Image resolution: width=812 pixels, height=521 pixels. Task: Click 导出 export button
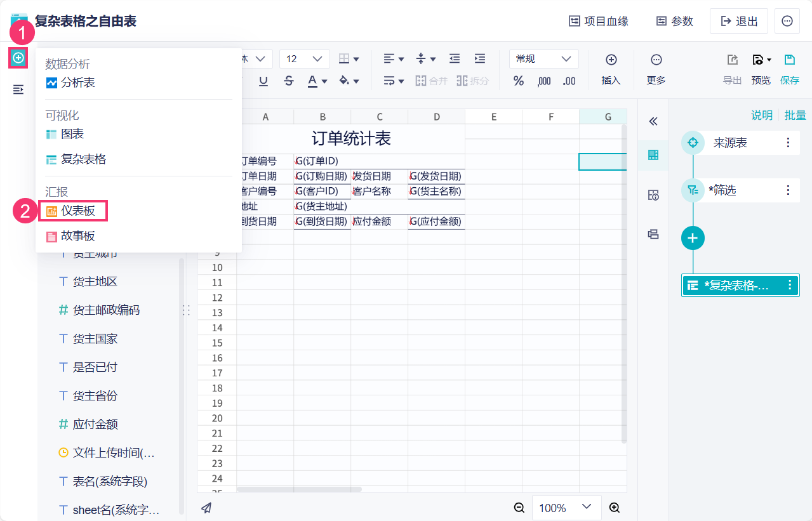pos(733,69)
